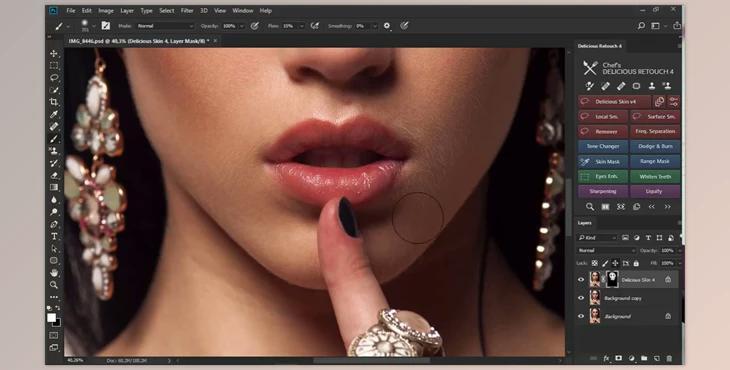This screenshot has width=730, height=370.
Task: Open the brush settings panel icon
Action: 106,26
